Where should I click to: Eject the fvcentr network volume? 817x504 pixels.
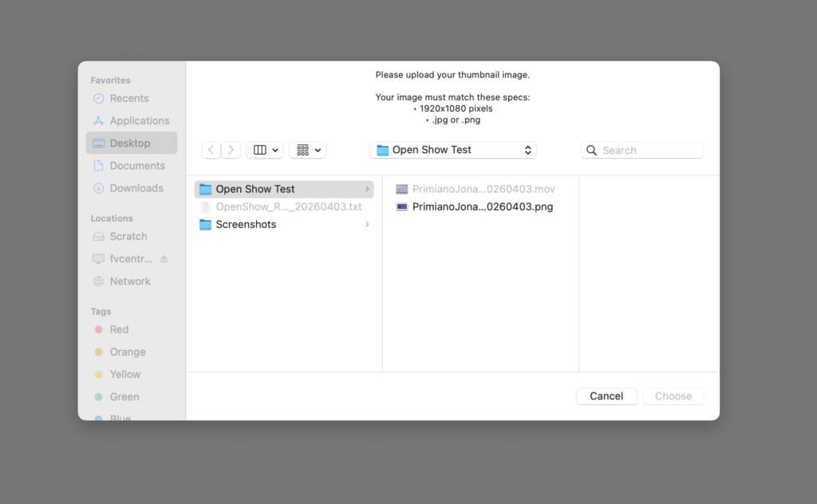click(164, 259)
